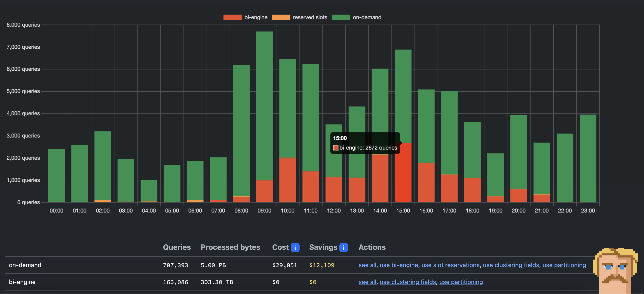The width and height of the screenshot is (644, 294).
Task: Click the 5.00 PB value
Action: [213, 265]
